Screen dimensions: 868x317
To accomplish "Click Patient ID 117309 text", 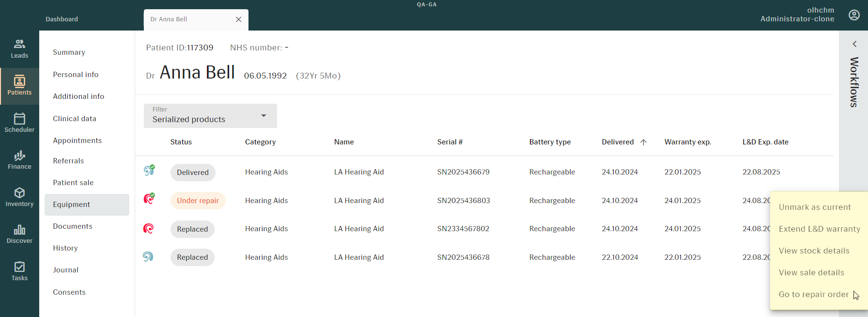I will 180,48.
